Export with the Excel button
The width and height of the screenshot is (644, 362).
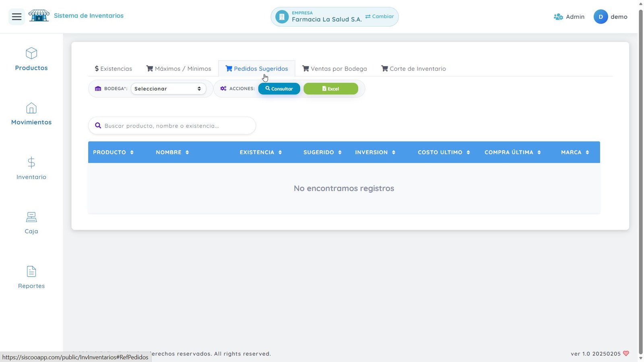(x=331, y=88)
